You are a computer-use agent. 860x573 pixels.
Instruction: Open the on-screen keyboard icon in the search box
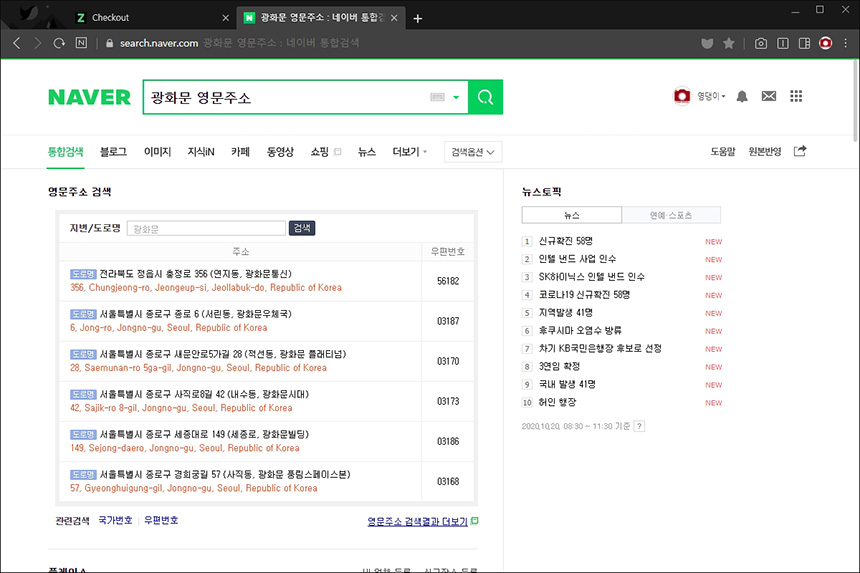pos(437,97)
